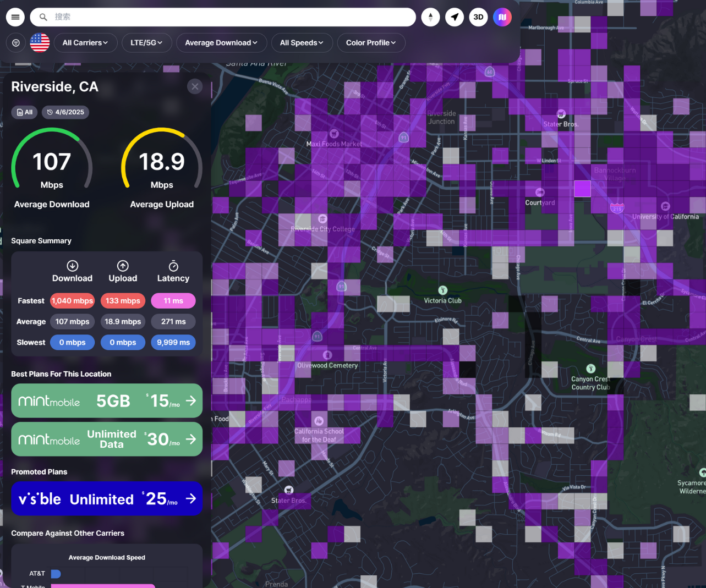Click the compass north icon
Image resolution: width=706 pixels, height=588 pixels.
click(x=430, y=17)
